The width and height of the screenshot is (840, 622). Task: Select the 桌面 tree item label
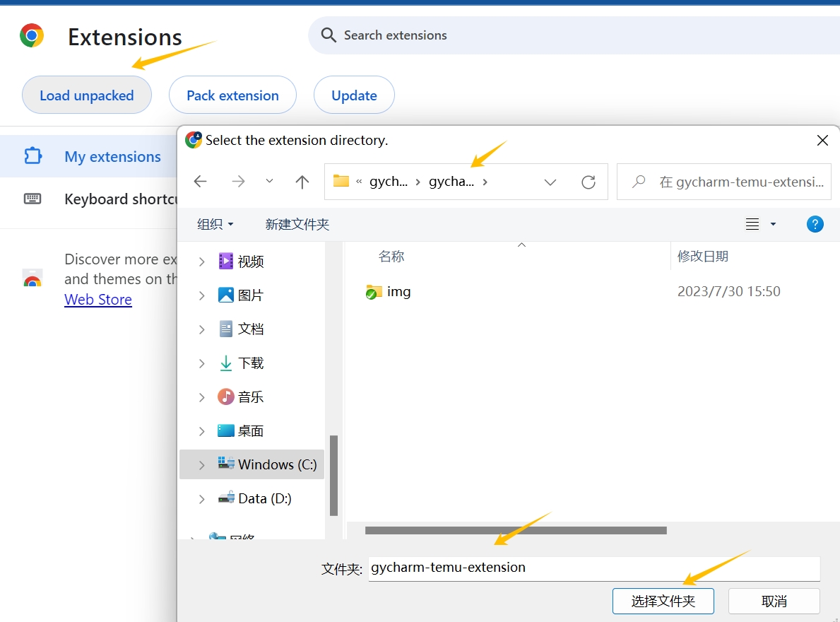pos(251,430)
